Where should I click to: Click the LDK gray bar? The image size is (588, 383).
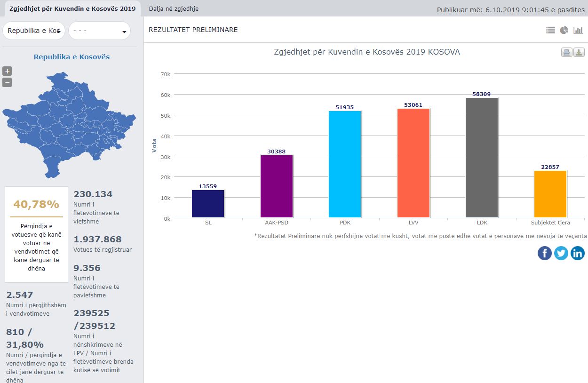click(x=481, y=158)
